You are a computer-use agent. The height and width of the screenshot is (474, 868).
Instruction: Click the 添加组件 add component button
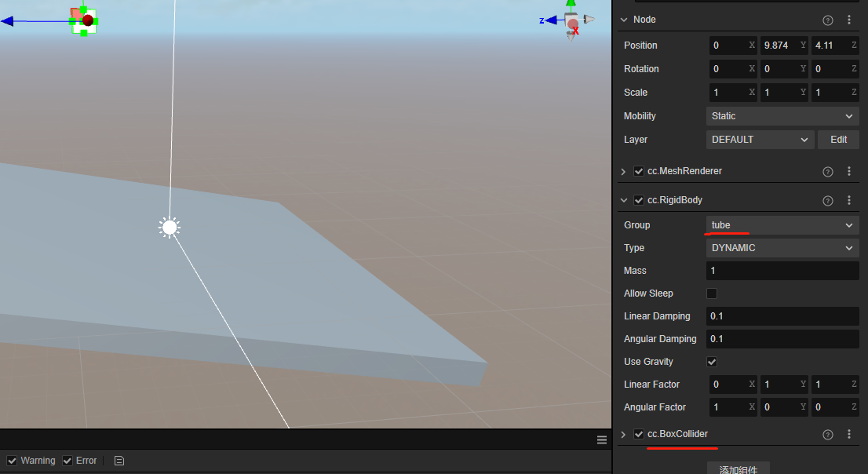point(738,469)
